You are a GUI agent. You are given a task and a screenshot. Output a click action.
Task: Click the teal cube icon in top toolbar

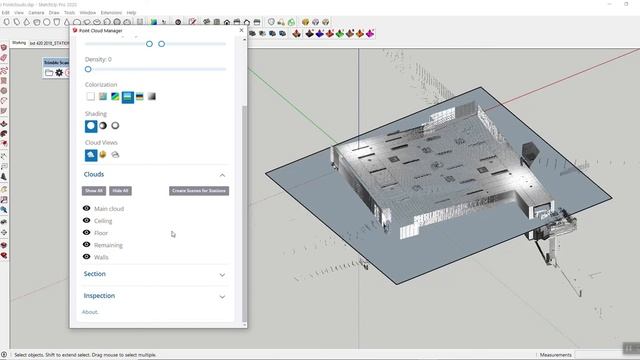tap(153, 22)
